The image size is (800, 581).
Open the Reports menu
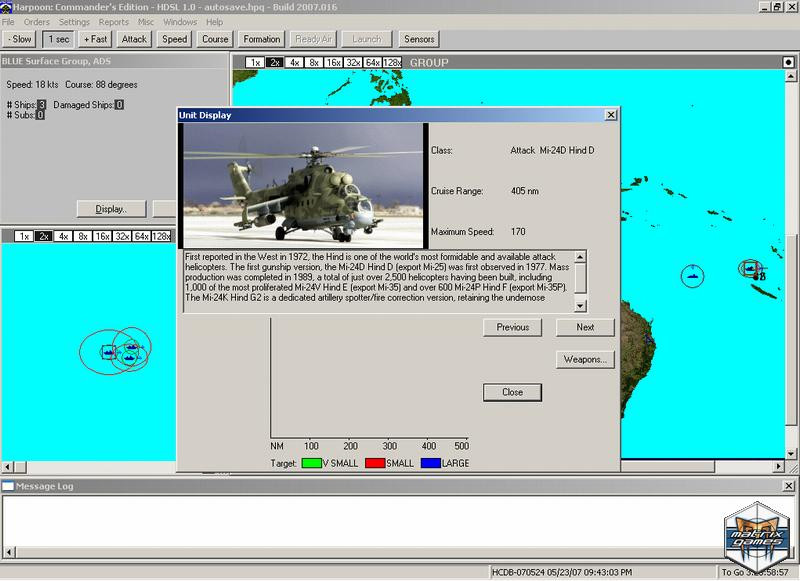(114, 22)
